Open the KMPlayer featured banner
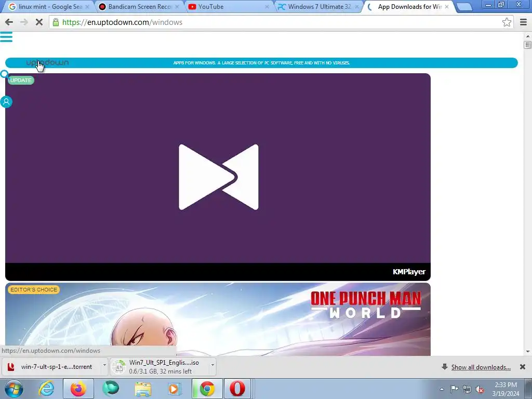Screen dimensions: 532x399 click(x=218, y=177)
